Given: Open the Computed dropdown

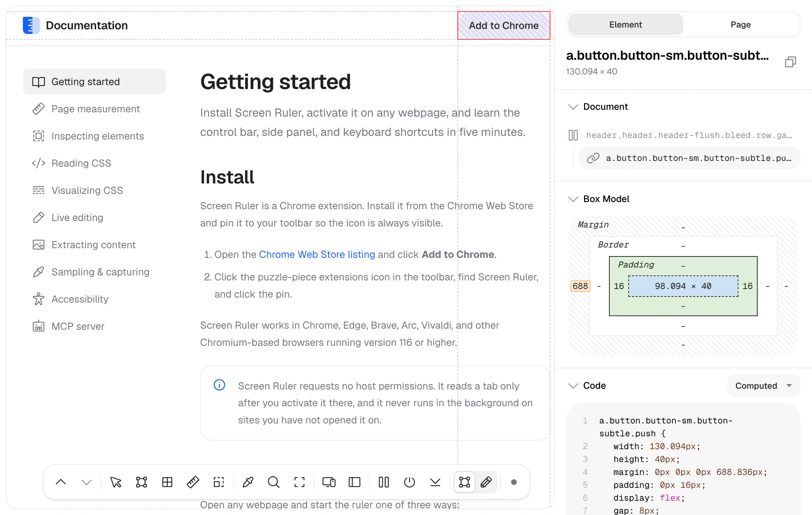Looking at the screenshot, I should (763, 386).
